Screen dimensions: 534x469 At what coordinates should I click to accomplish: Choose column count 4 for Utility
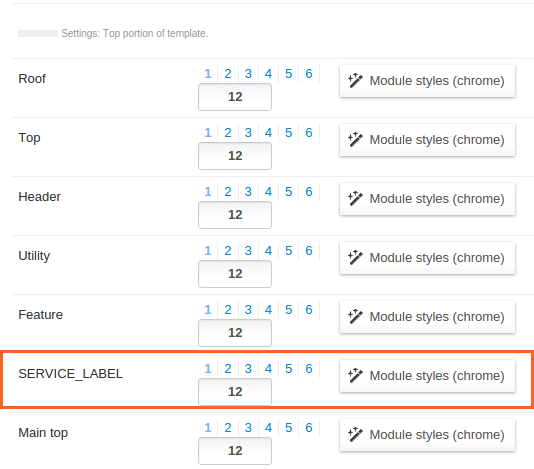tap(268, 250)
